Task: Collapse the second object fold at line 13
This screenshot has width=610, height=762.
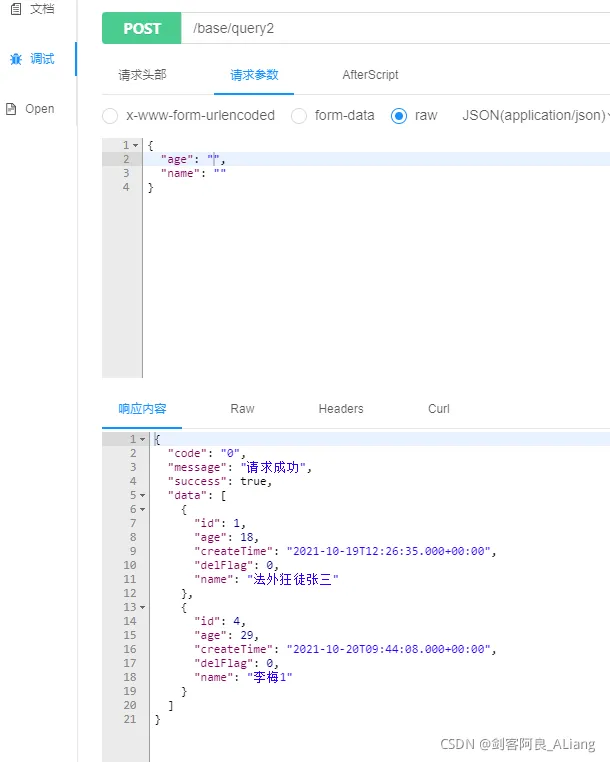Action: tap(142, 607)
